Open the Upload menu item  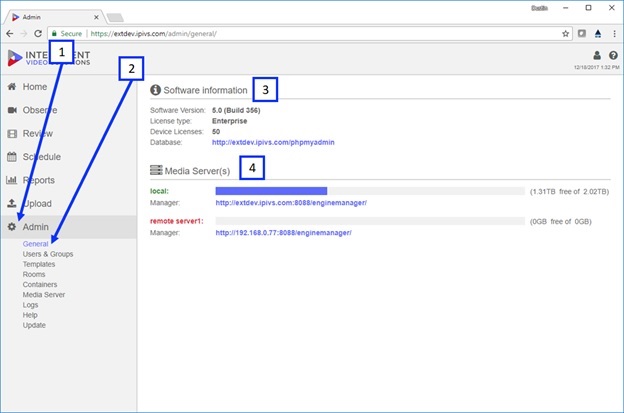(37, 204)
